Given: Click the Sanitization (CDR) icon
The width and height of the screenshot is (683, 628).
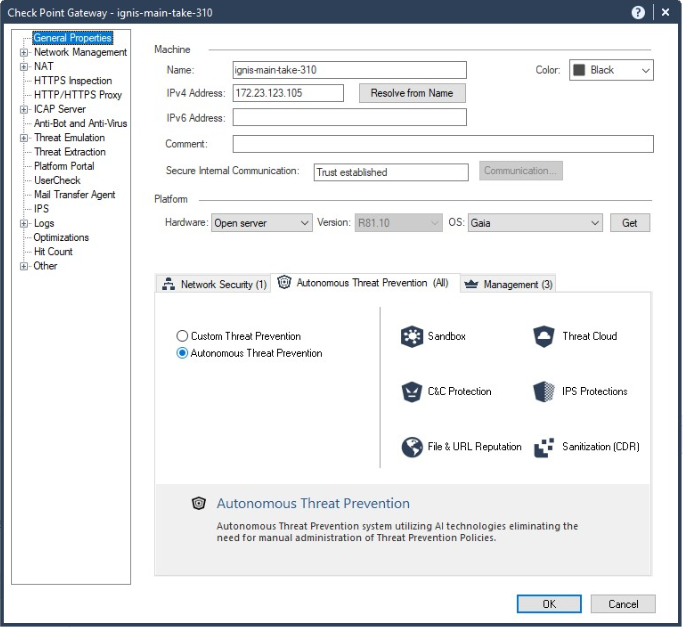Looking at the screenshot, I should pyautogui.click(x=544, y=447).
